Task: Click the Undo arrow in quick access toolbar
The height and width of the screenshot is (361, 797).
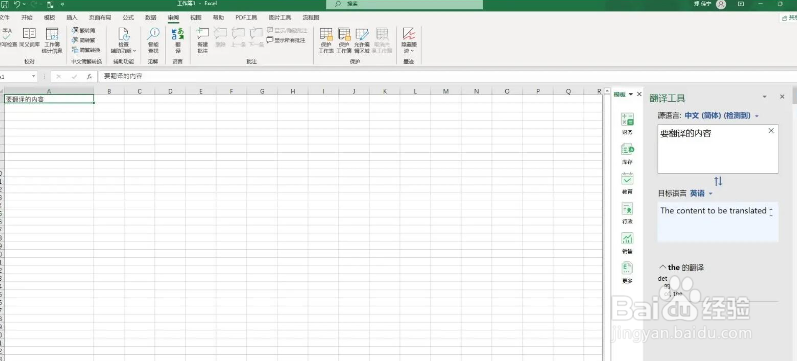Action: coord(17,4)
